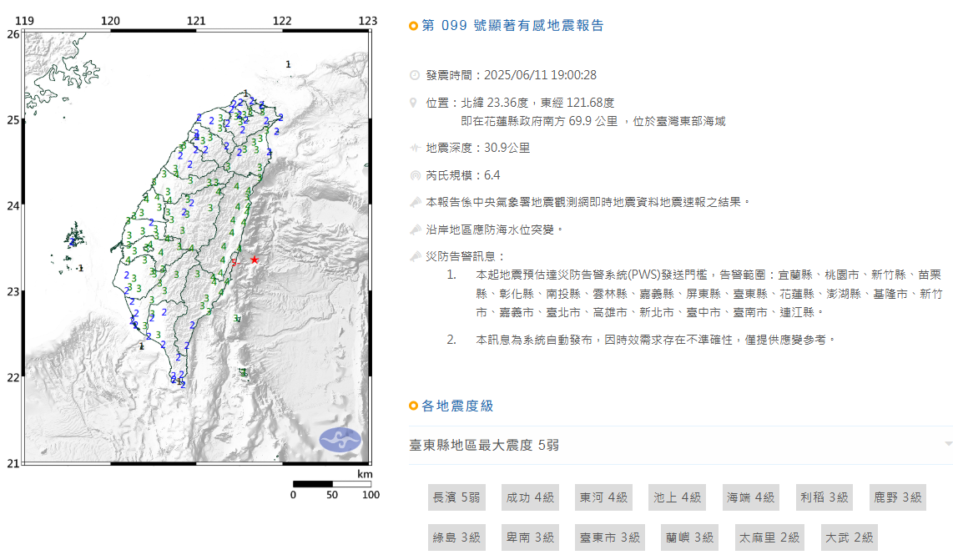Click the red epicenter star on map

tap(255, 260)
